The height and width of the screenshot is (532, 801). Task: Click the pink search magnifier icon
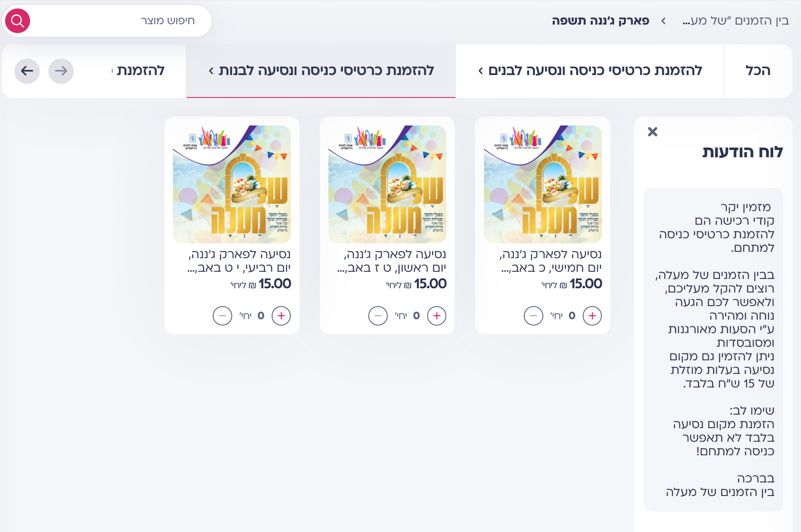click(17, 21)
